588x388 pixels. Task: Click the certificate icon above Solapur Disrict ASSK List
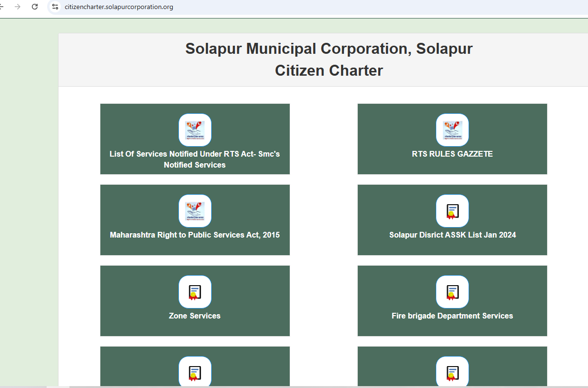click(x=452, y=211)
